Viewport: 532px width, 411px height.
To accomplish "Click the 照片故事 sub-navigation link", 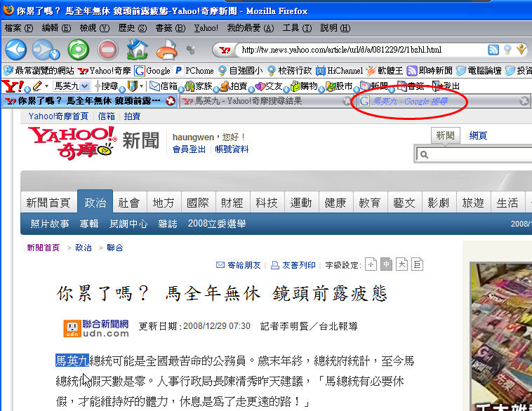I will [x=50, y=224].
